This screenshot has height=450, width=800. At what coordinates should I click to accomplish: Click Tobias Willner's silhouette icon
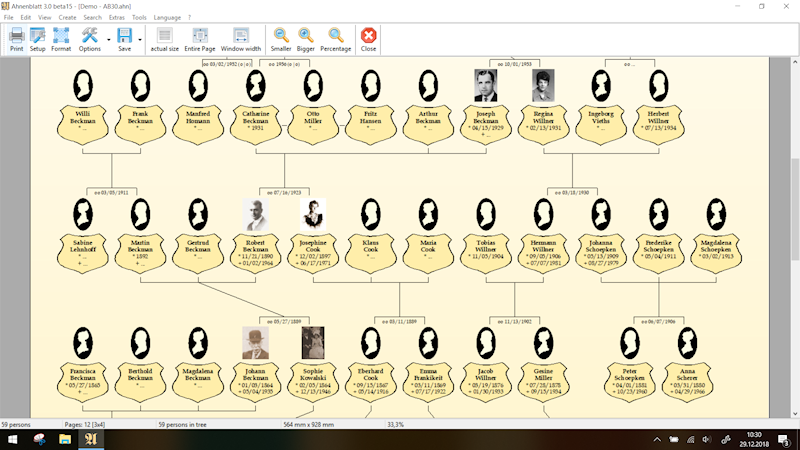(x=486, y=214)
